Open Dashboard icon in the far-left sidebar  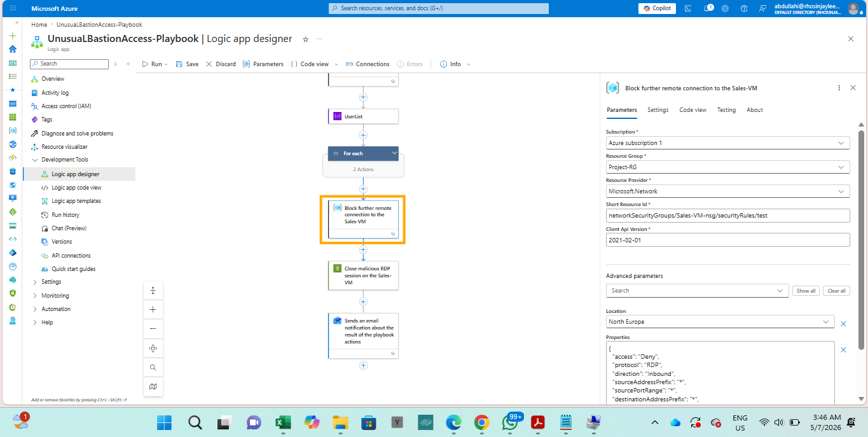coord(13,63)
